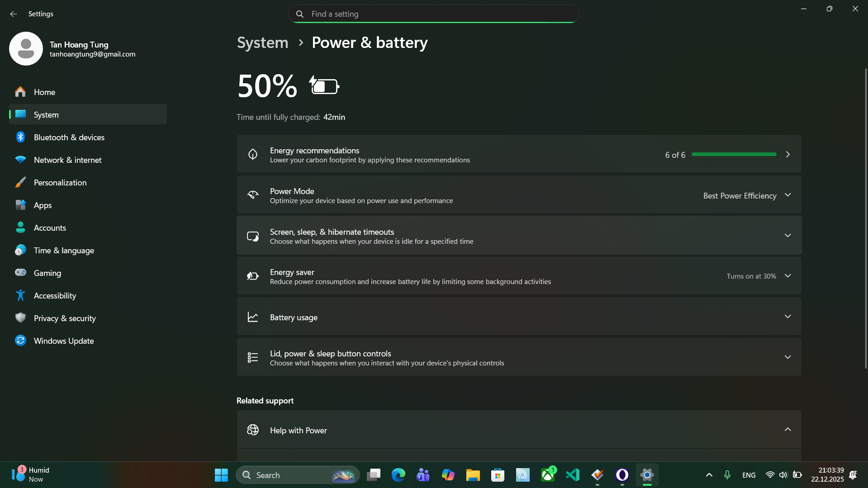Click the Best Power Efficiency value
This screenshot has height=488, width=868.
(740, 196)
